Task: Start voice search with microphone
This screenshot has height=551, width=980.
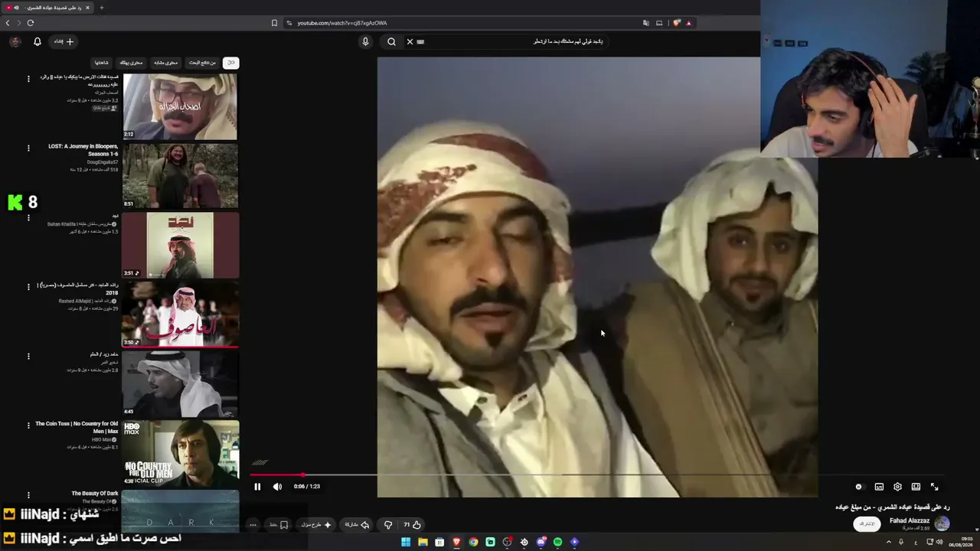Action: pyautogui.click(x=365, y=41)
